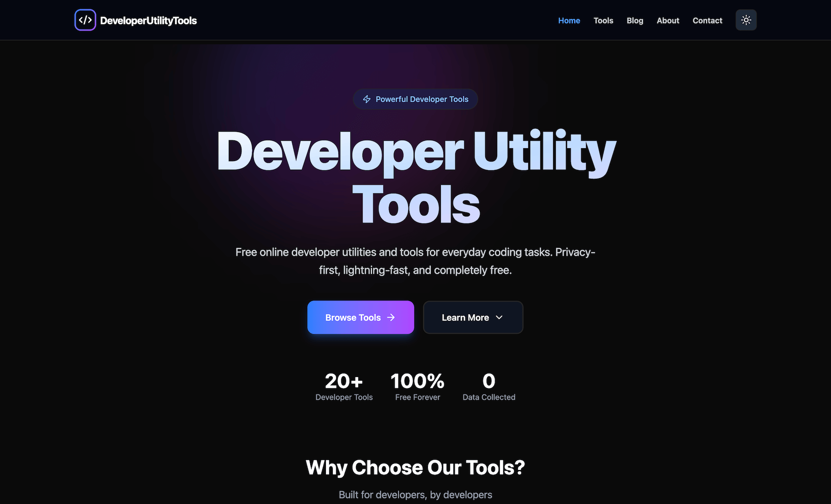The image size is (831, 504).
Task: Expand the Learn More dropdown
Action: [x=472, y=317]
